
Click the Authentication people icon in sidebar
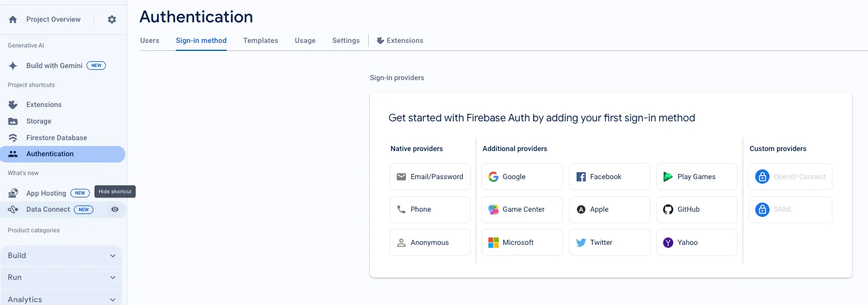tap(13, 154)
